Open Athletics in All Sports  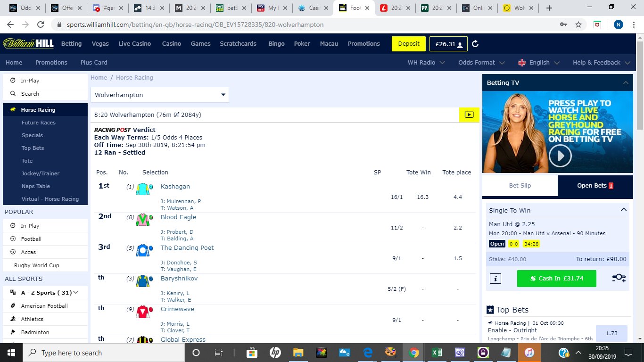[x=45, y=319]
